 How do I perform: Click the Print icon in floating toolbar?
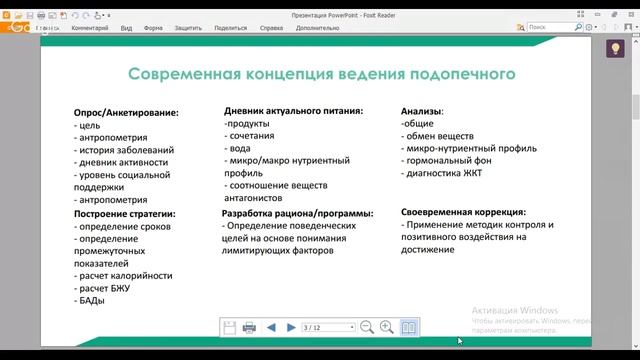(249, 327)
